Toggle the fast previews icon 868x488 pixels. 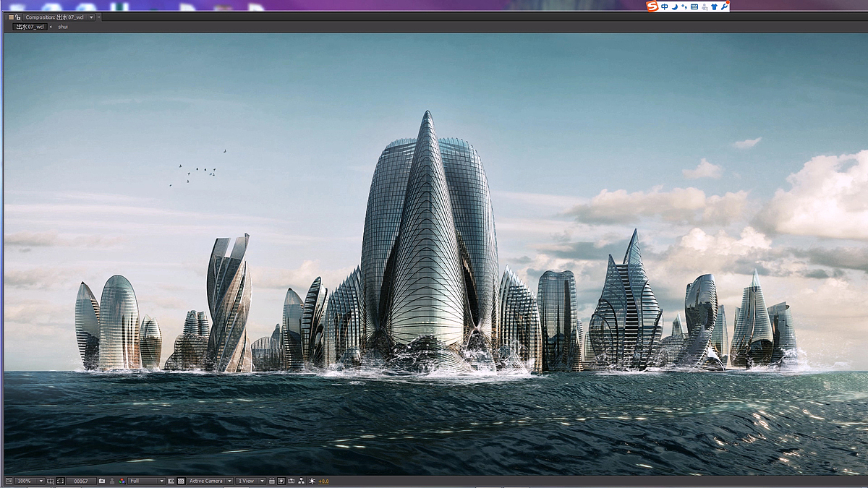point(281,481)
